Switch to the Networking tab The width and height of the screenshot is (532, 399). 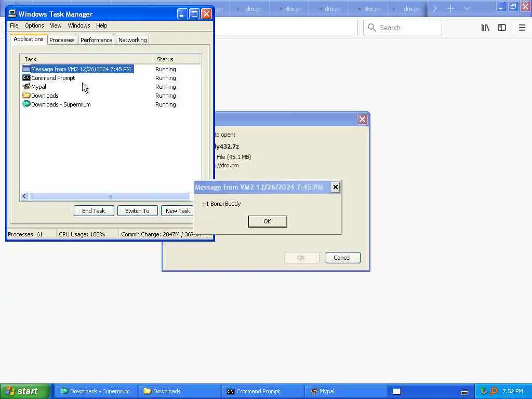coord(132,40)
